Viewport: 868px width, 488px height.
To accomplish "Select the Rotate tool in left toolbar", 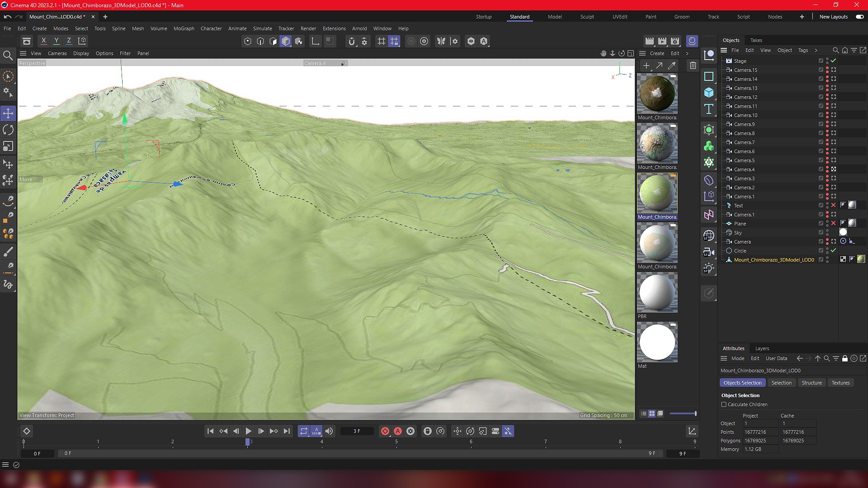I will point(8,130).
